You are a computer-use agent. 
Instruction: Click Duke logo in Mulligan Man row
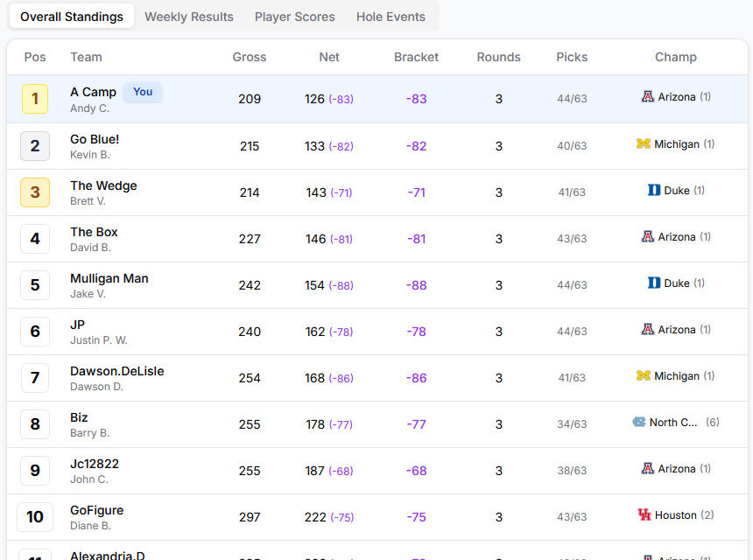(x=654, y=283)
